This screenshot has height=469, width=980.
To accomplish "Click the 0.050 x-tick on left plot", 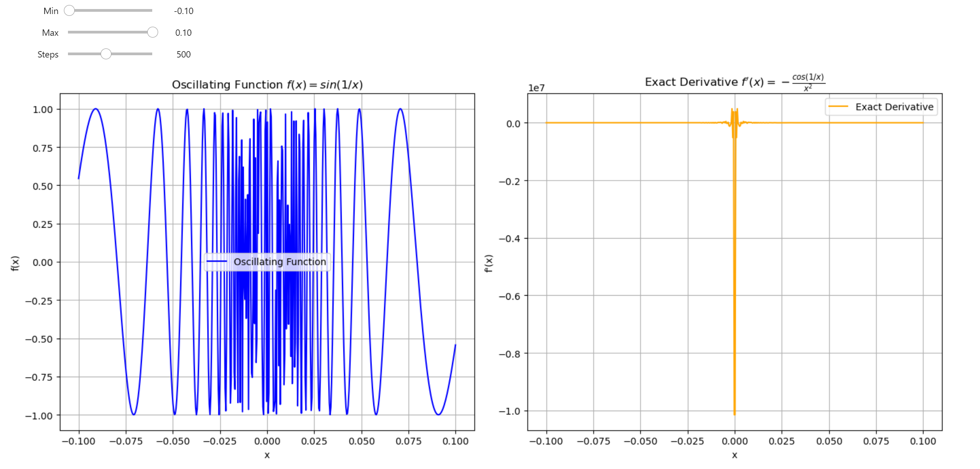I will click(362, 441).
